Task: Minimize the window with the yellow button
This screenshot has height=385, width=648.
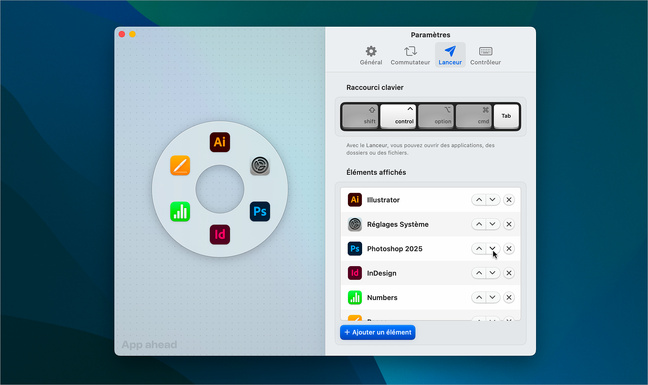Action: coord(132,34)
